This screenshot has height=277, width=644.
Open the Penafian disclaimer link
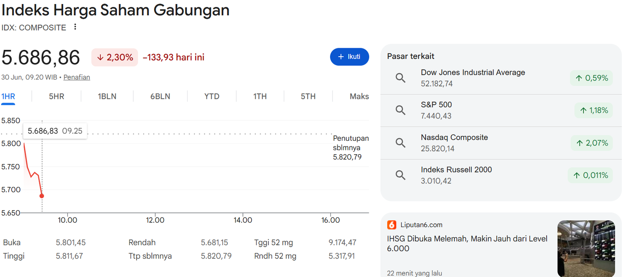(76, 77)
